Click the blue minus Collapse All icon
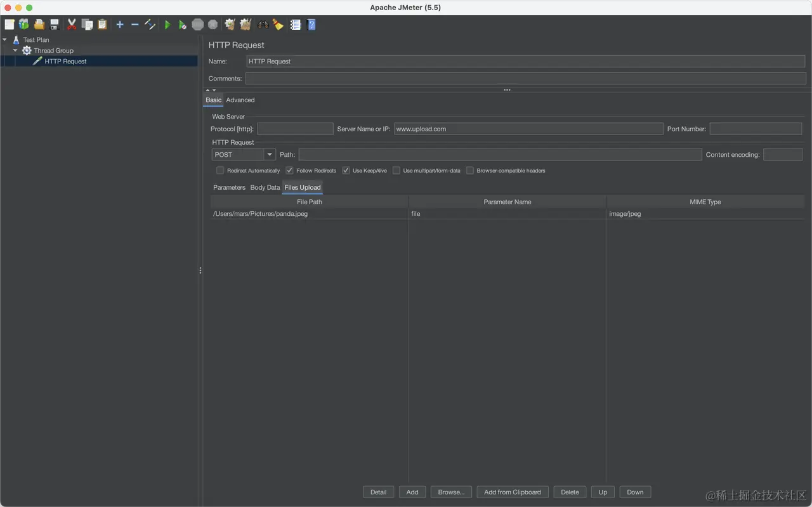The width and height of the screenshot is (812, 507). (x=134, y=25)
